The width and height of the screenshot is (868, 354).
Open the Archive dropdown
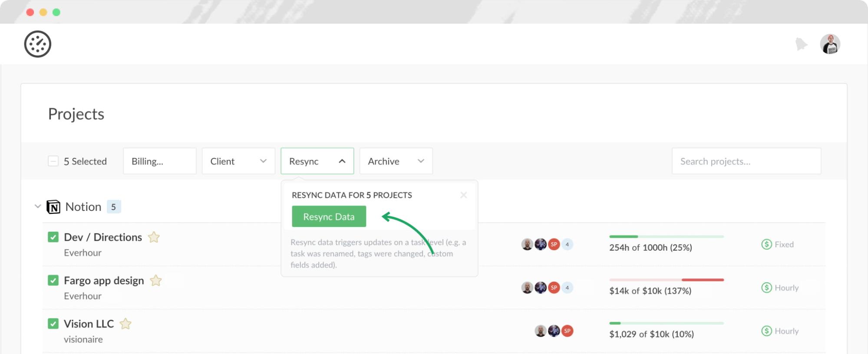[x=395, y=161]
